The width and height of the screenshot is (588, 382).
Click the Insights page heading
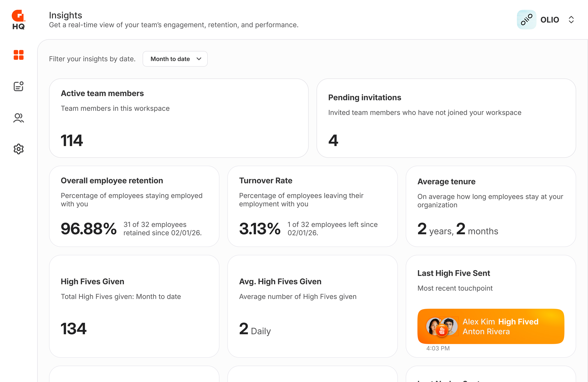tap(66, 15)
